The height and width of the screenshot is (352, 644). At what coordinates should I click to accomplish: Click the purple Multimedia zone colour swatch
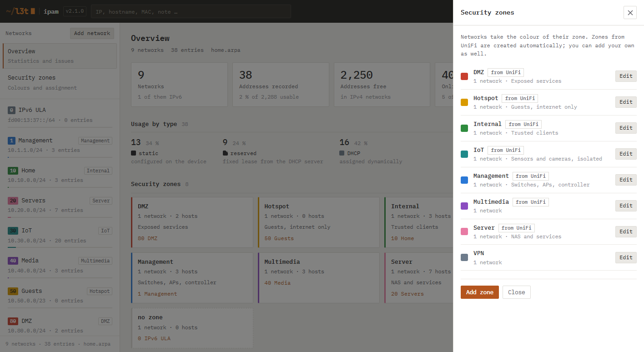(x=464, y=206)
